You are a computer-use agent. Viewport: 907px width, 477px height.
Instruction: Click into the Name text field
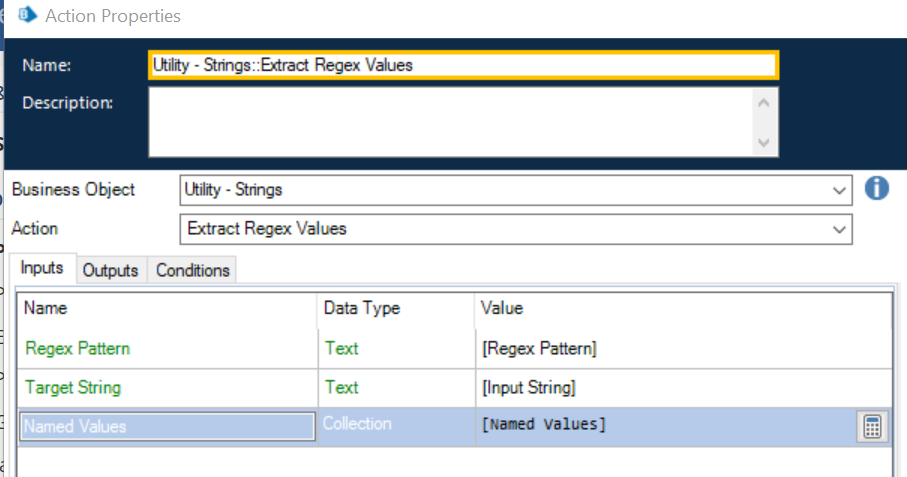[x=461, y=65]
